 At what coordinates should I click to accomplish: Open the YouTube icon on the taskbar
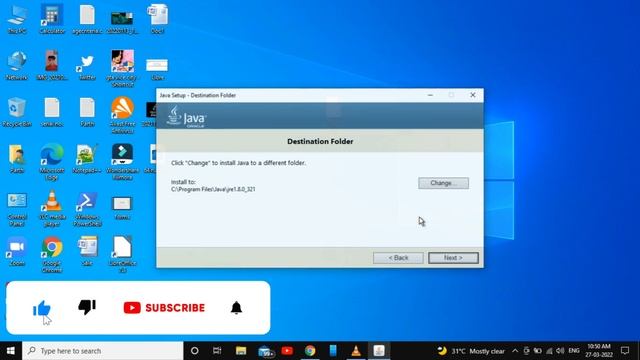pos(287,351)
